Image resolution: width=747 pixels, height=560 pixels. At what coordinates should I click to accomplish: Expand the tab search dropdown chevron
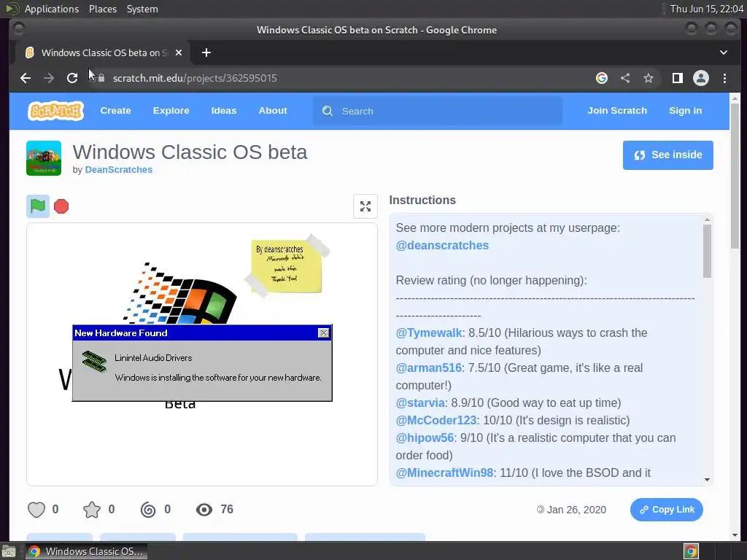pyautogui.click(x=723, y=52)
